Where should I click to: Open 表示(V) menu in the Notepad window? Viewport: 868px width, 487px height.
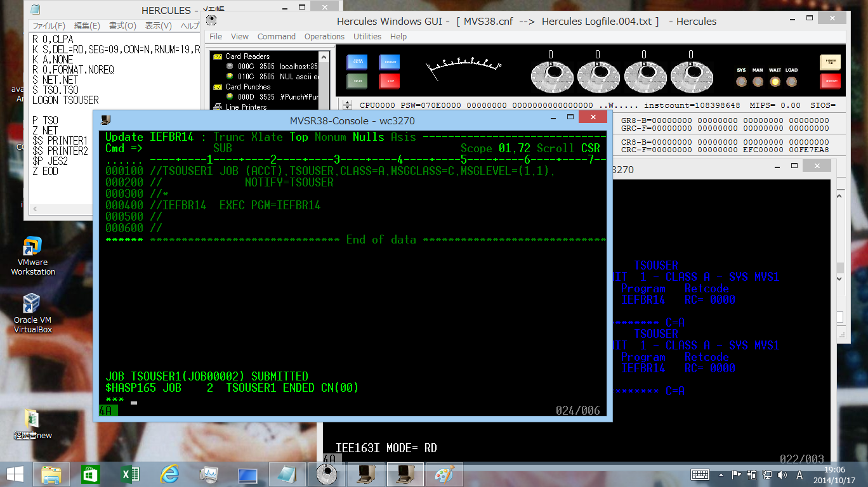tap(158, 26)
